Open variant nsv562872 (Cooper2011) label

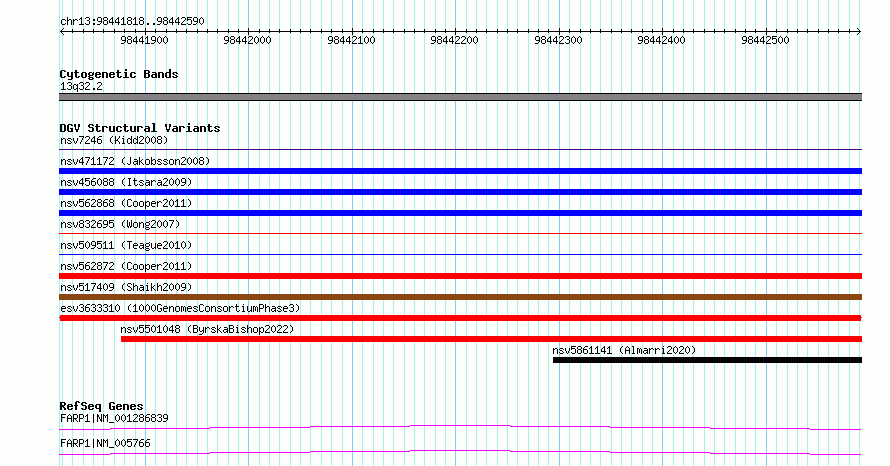coord(126,266)
